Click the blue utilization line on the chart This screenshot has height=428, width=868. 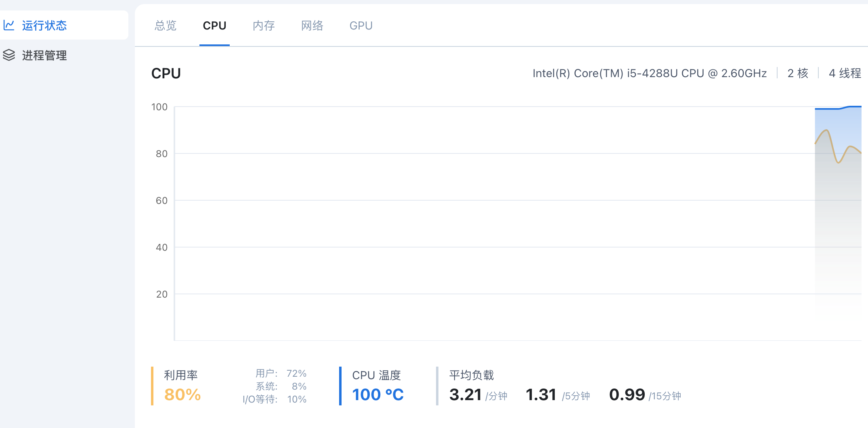(x=828, y=109)
